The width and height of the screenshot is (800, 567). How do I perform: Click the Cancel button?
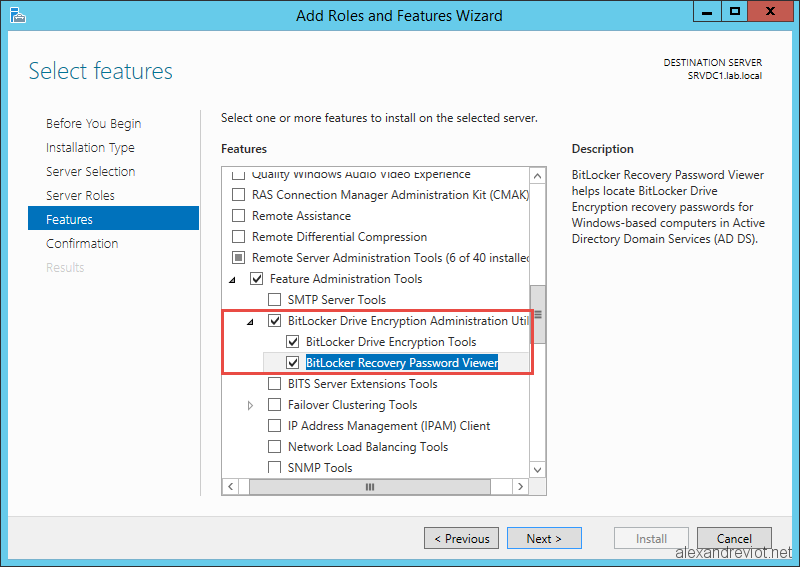tap(734, 539)
